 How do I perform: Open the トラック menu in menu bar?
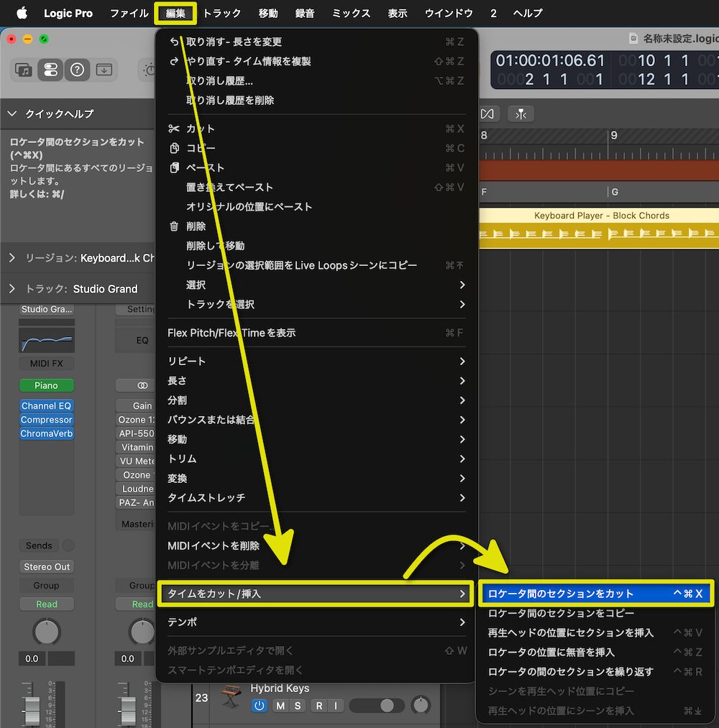pyautogui.click(x=222, y=13)
